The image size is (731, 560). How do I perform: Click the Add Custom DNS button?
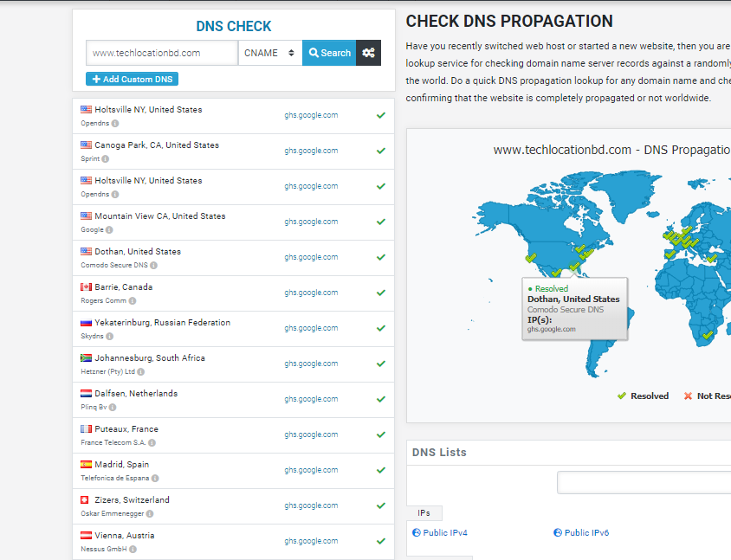click(132, 79)
